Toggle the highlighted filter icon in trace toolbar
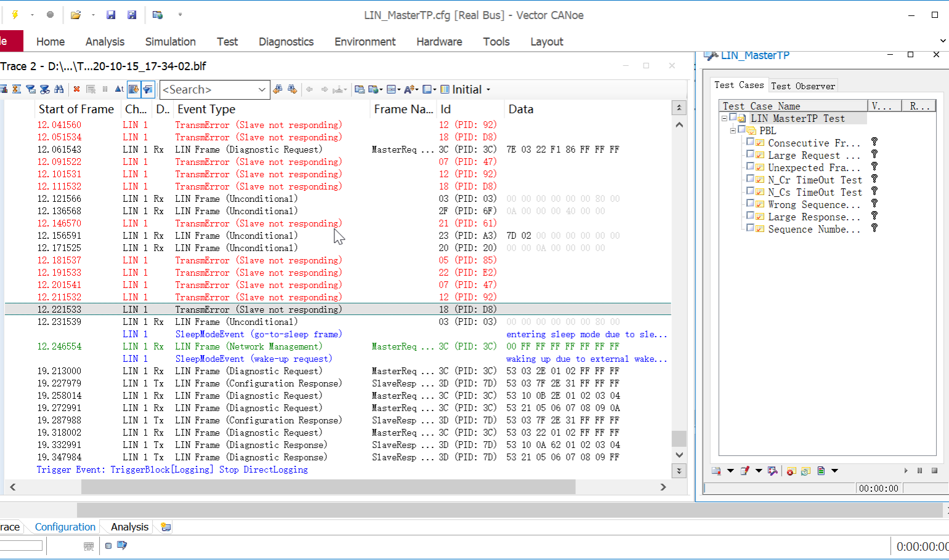949x560 pixels. tap(148, 89)
